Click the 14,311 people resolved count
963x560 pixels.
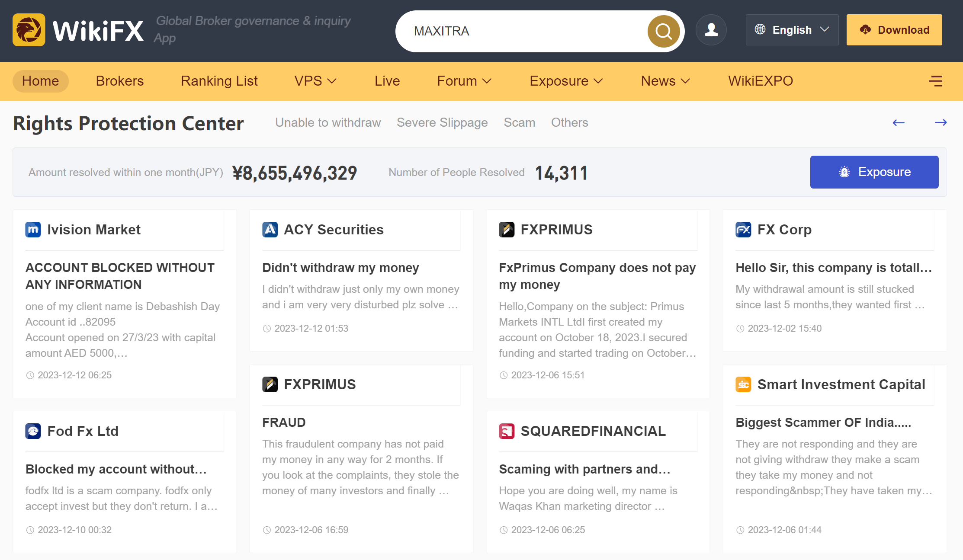pos(561,173)
